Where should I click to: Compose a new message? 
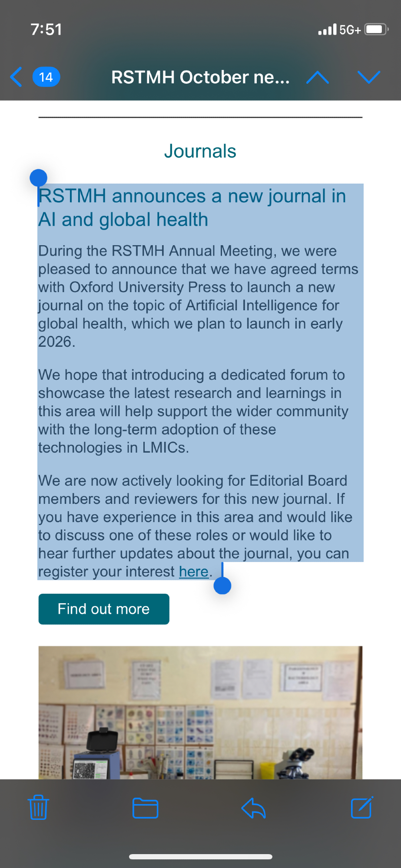pos(361,808)
